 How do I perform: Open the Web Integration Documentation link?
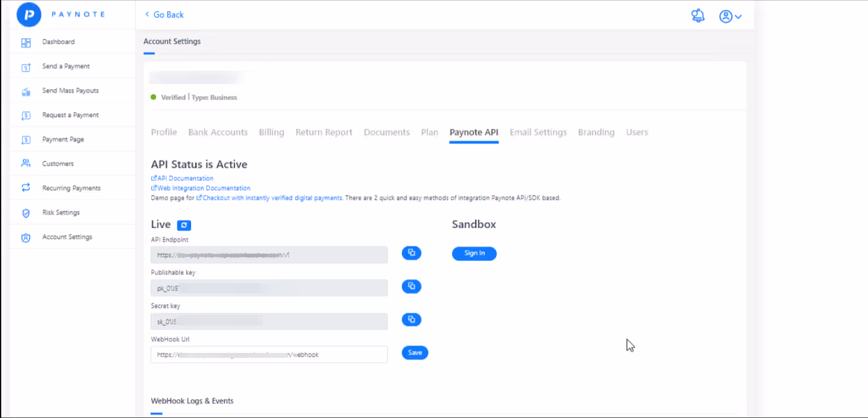(201, 188)
